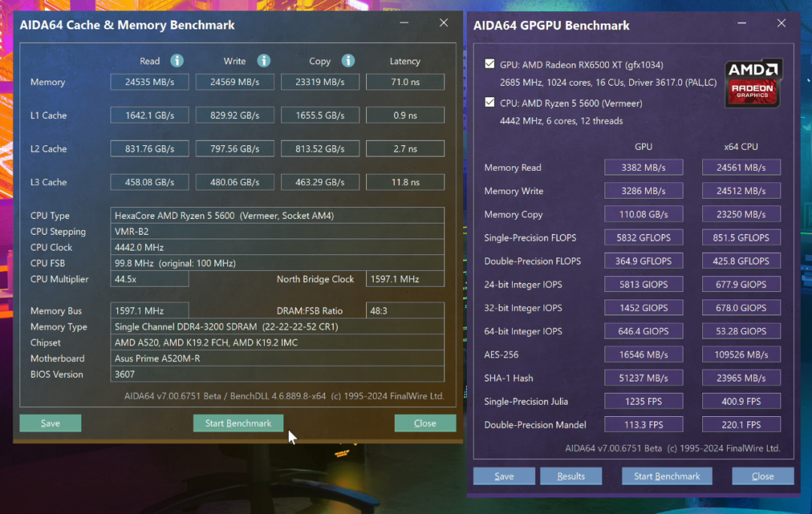Select GPU SHA-1 Hash 51237 MB/s
The width and height of the screenshot is (812, 514).
coord(644,378)
